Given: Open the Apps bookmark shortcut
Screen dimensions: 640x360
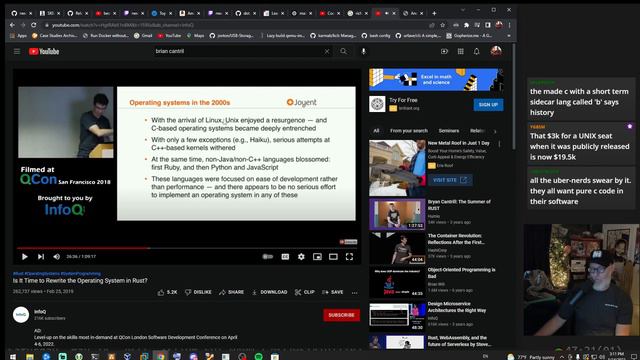Looking at the screenshot, I should click(x=18, y=36).
